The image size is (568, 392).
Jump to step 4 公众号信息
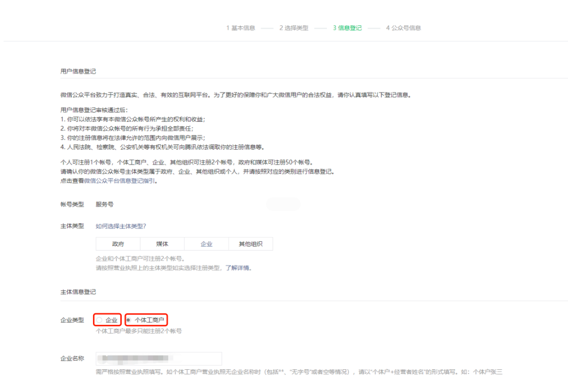tap(403, 28)
